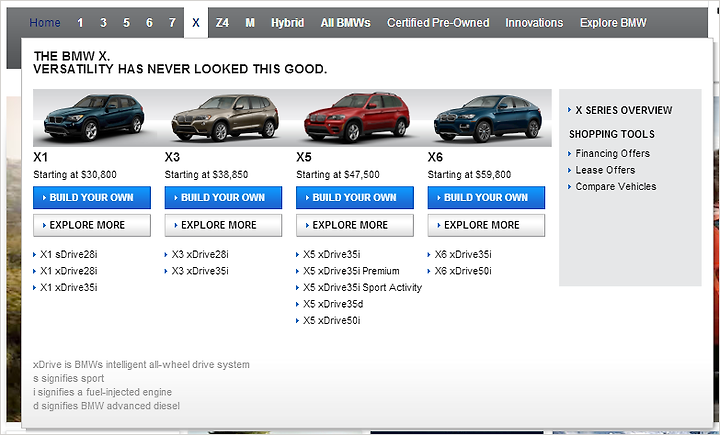
Task: Click the 'Starting at $30,800' price text
Action: tap(75, 175)
